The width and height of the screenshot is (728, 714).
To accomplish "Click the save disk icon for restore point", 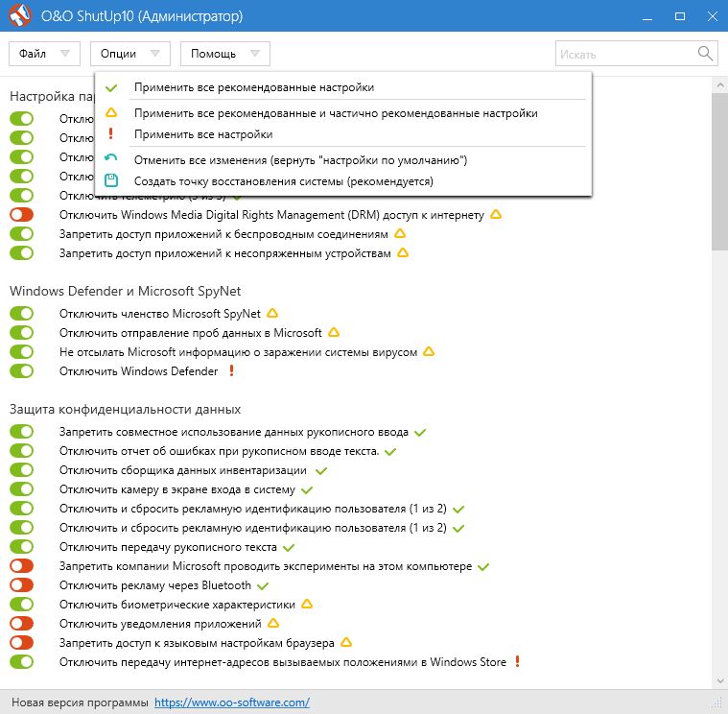I will [111, 180].
